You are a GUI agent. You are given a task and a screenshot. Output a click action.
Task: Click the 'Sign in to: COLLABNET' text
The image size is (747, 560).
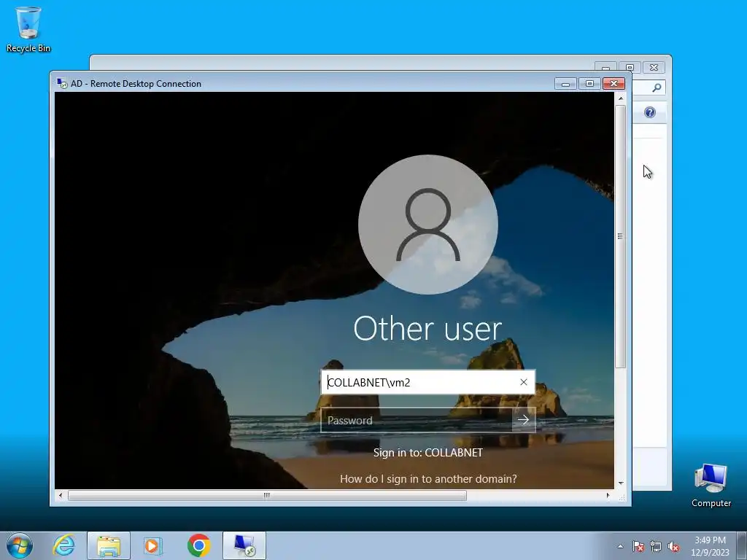coord(427,452)
